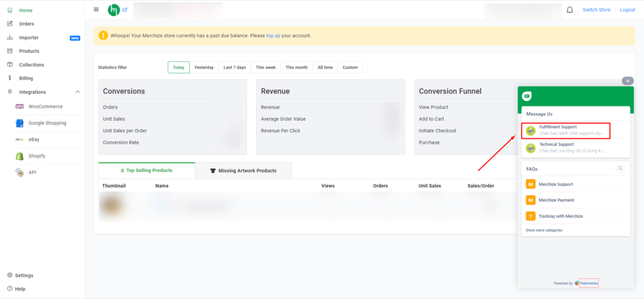Show more FAQ categories

tap(544, 230)
